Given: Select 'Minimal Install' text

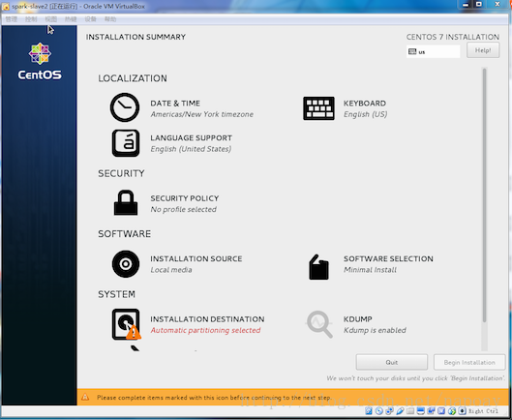Looking at the screenshot, I should tap(370, 270).
